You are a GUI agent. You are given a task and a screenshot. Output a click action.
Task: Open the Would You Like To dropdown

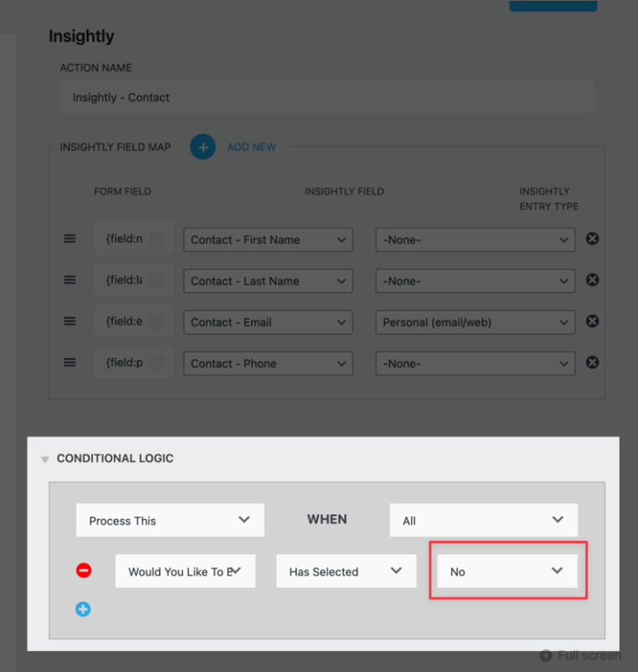185,571
